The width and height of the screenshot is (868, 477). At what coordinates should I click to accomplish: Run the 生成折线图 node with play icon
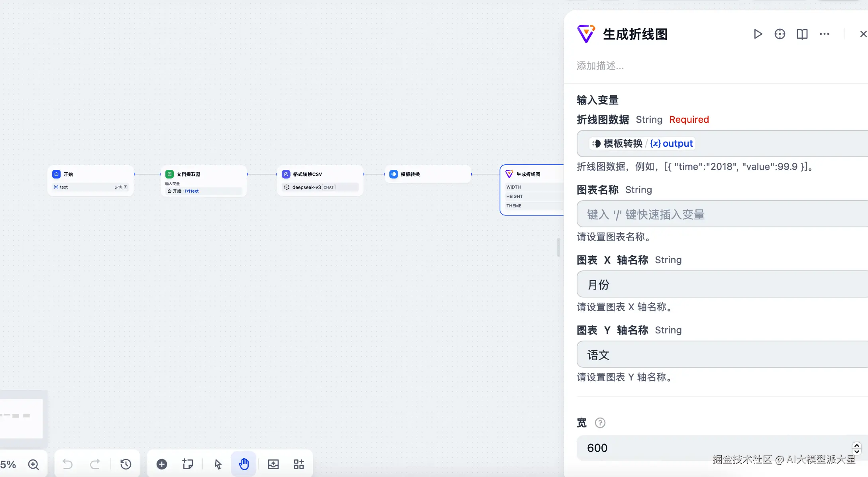click(x=758, y=34)
